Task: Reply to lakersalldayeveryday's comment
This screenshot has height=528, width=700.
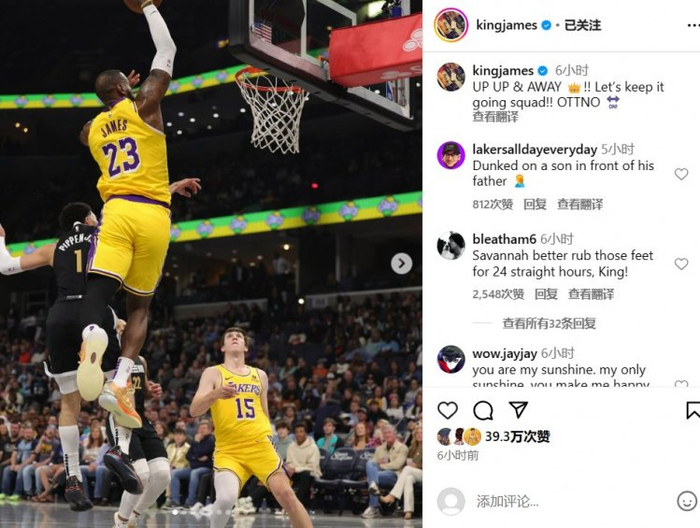Action: coord(535,204)
